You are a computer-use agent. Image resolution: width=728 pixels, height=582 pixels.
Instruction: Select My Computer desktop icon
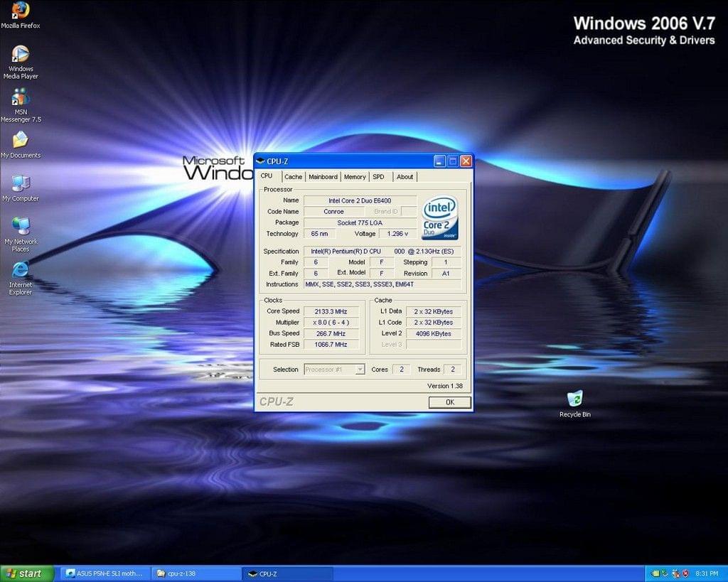[x=21, y=188]
